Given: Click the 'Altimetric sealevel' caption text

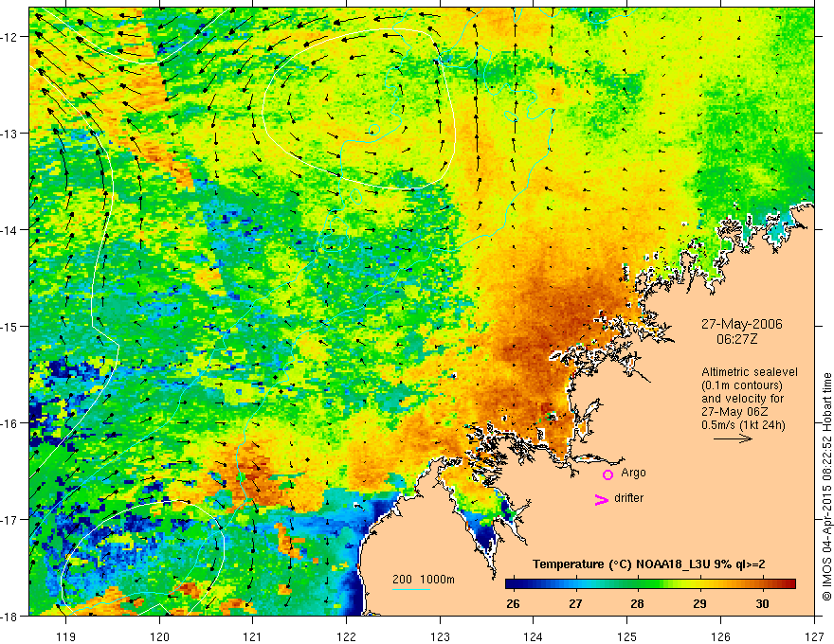Looking at the screenshot, I should point(750,372).
